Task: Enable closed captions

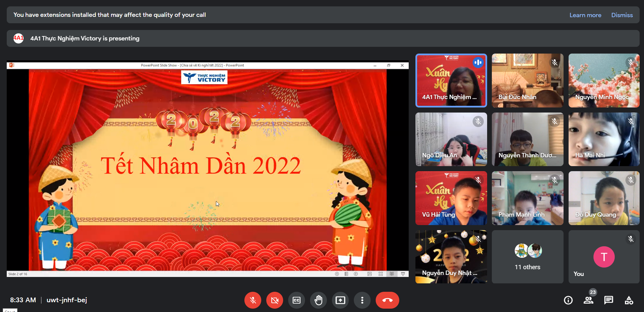Action: 296,300
